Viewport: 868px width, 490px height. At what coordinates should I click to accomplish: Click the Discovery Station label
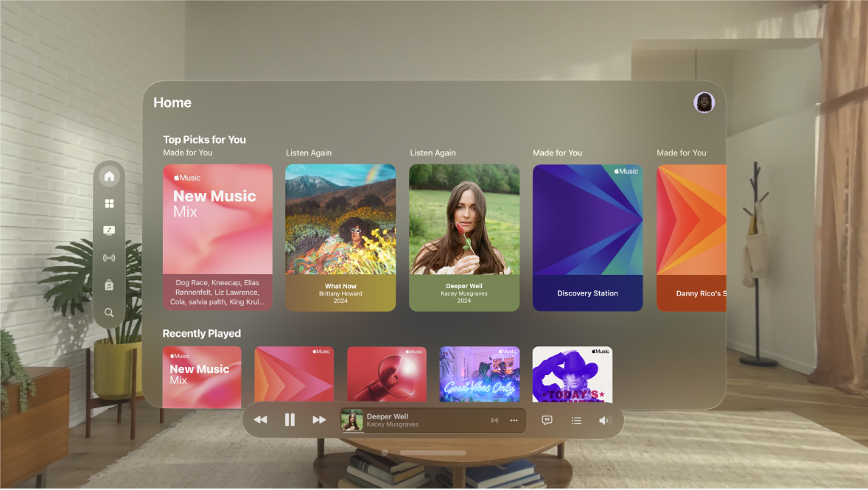587,293
